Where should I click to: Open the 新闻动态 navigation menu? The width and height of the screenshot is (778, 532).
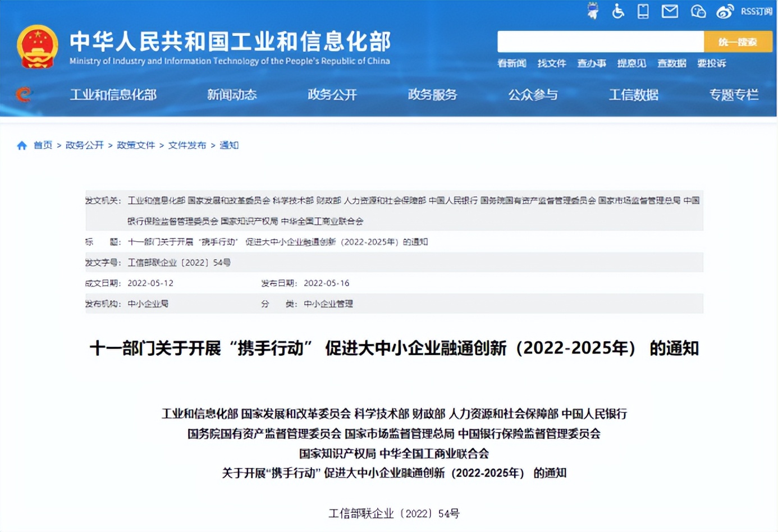pos(232,95)
